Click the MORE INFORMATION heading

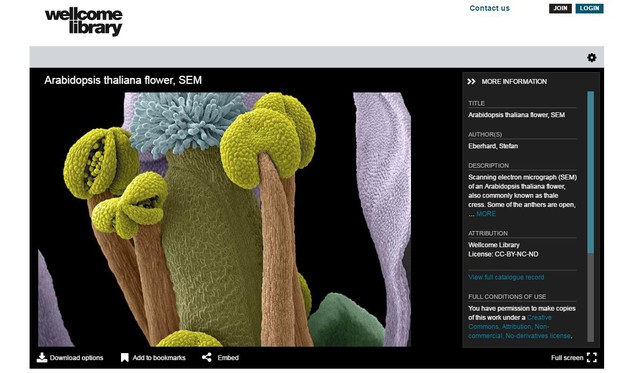(x=514, y=81)
